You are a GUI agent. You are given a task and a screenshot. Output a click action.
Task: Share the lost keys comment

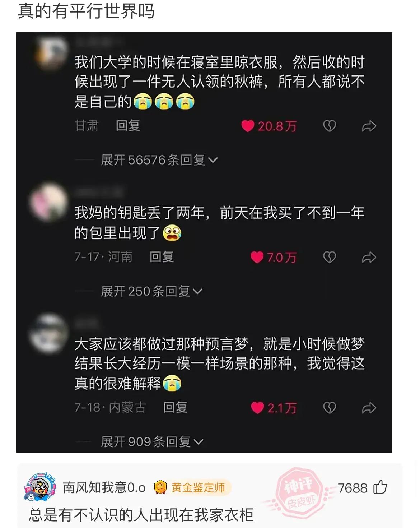coord(369,257)
